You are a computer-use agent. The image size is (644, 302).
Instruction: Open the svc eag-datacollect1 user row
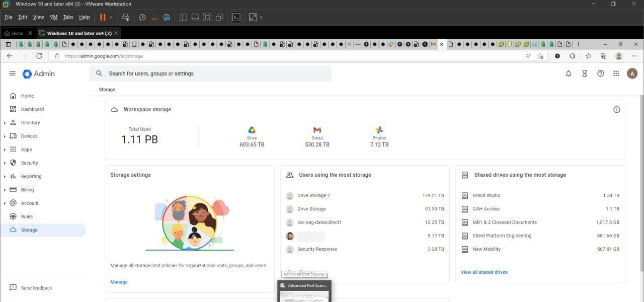coord(365,222)
